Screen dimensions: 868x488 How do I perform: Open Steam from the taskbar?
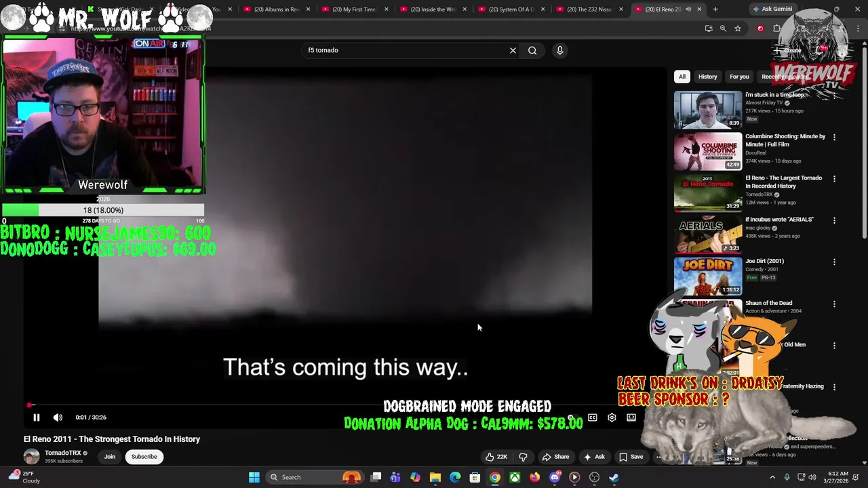click(614, 477)
